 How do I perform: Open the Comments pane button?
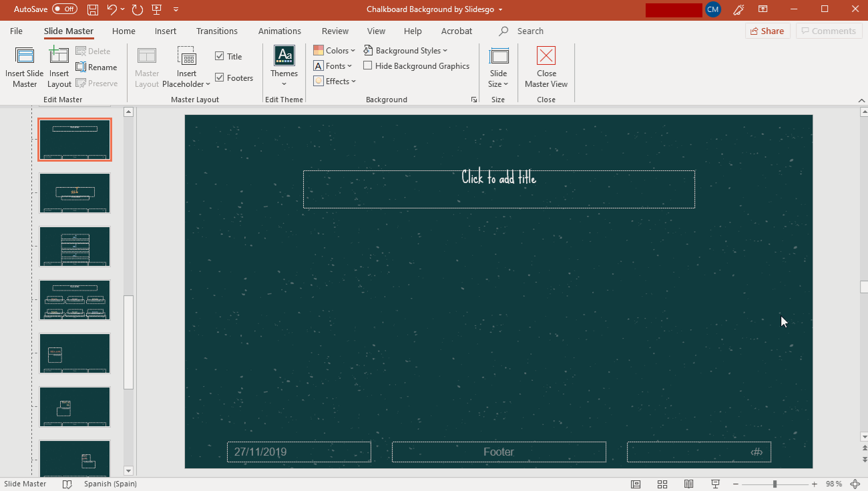tap(828, 31)
